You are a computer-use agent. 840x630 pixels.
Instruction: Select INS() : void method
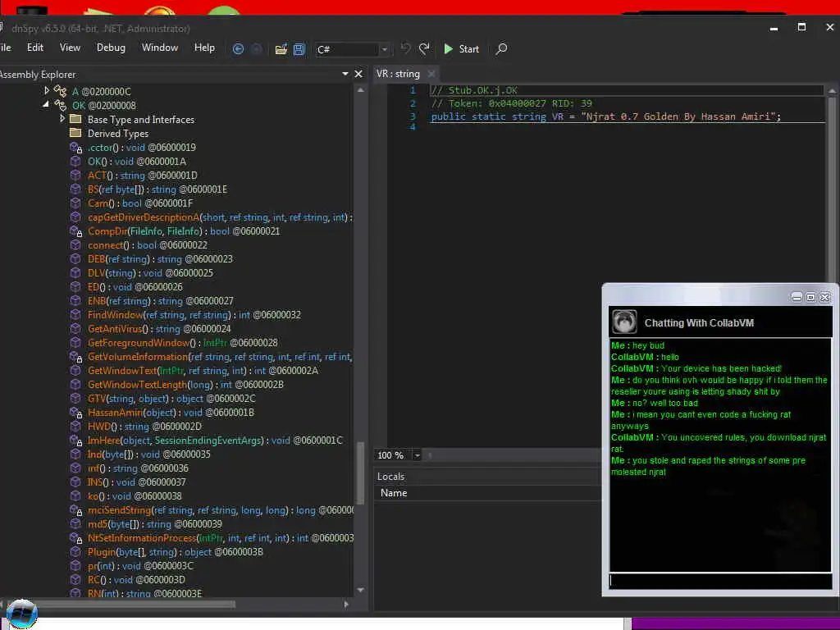pos(137,482)
